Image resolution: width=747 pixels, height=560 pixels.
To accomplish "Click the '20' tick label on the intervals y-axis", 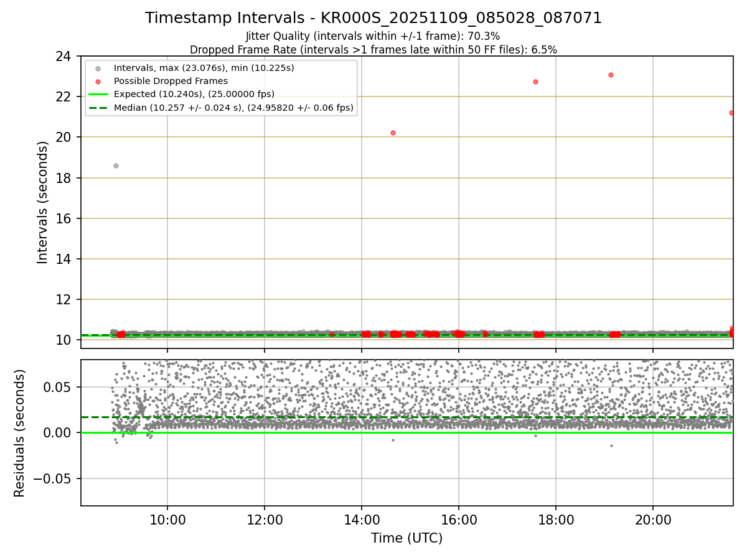I will pos(63,137).
